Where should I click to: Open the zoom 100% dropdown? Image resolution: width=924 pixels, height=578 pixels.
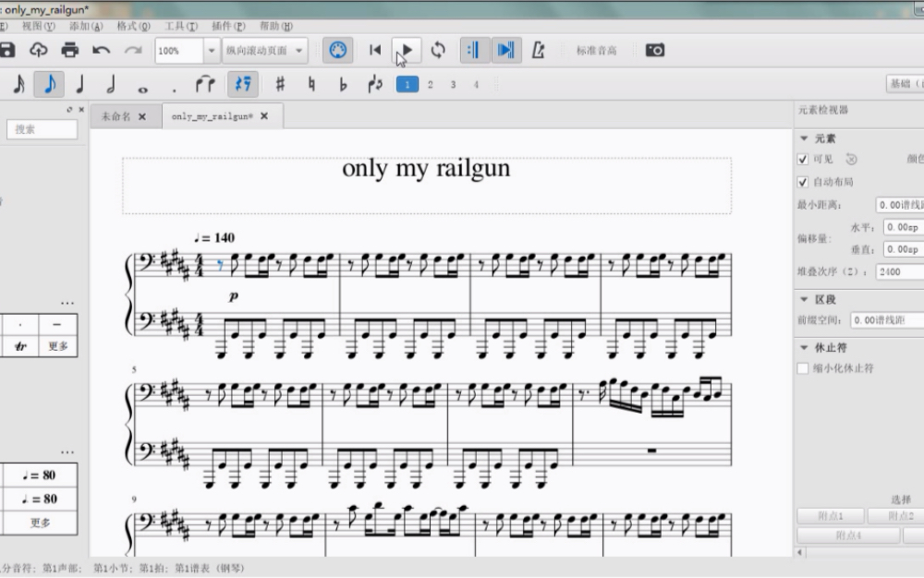pyautogui.click(x=212, y=51)
